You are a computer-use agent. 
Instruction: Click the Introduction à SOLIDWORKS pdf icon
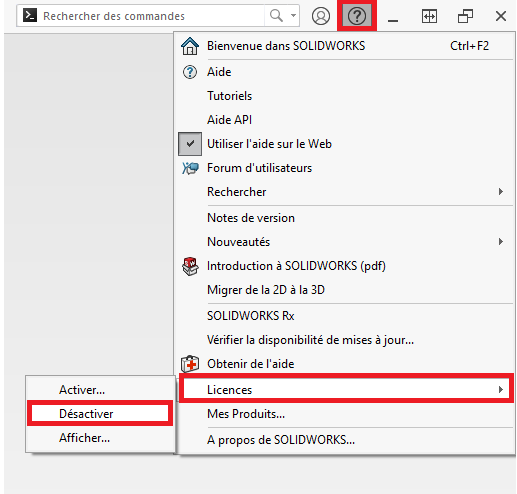(x=190, y=266)
